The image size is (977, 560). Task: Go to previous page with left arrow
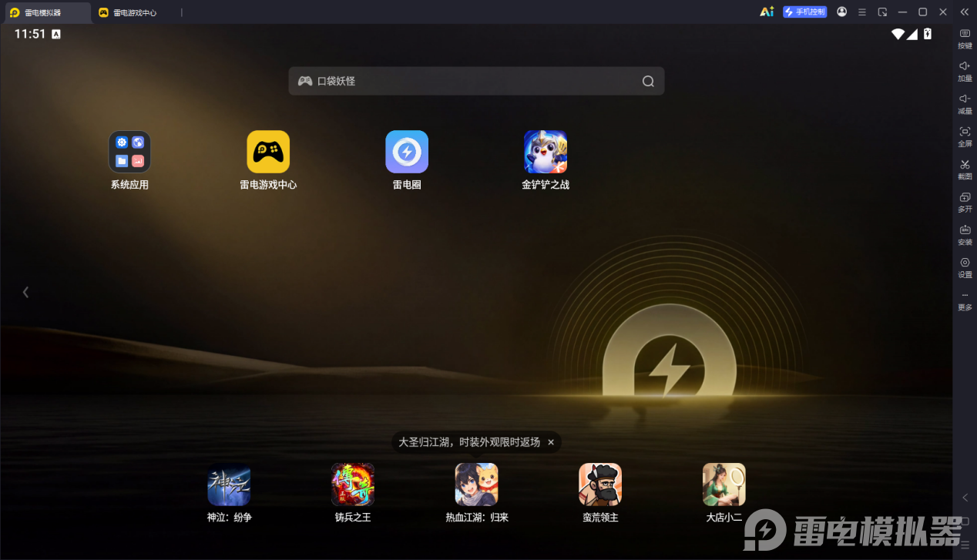[x=25, y=292]
